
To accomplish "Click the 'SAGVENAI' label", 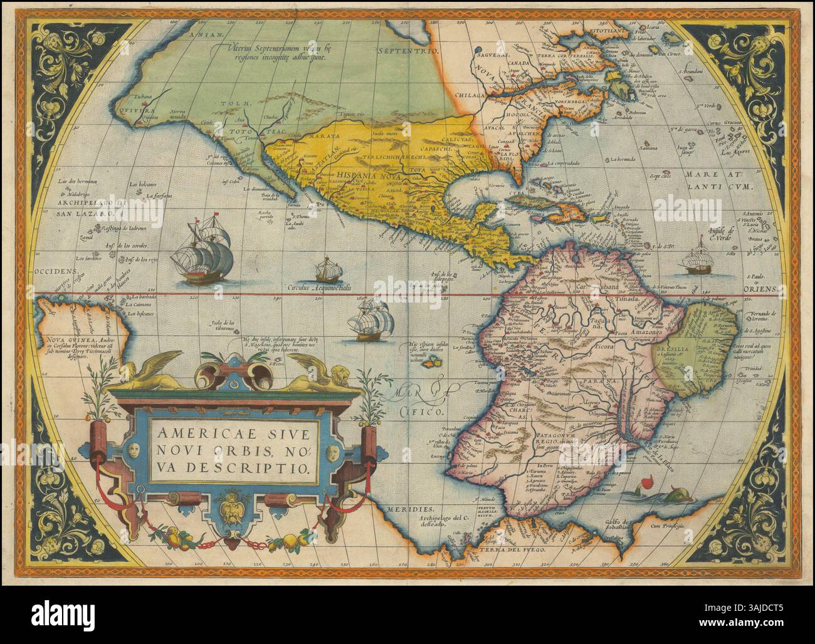I will 493,55.
